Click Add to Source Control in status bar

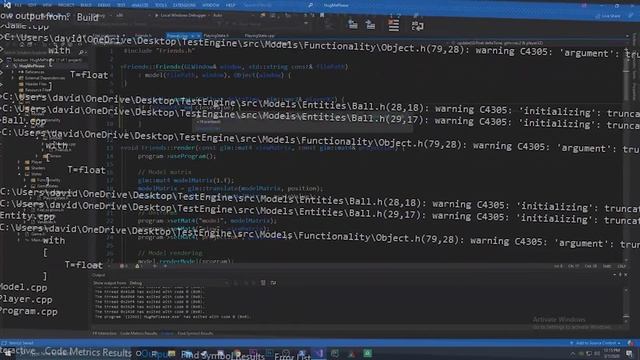click(x=596, y=343)
